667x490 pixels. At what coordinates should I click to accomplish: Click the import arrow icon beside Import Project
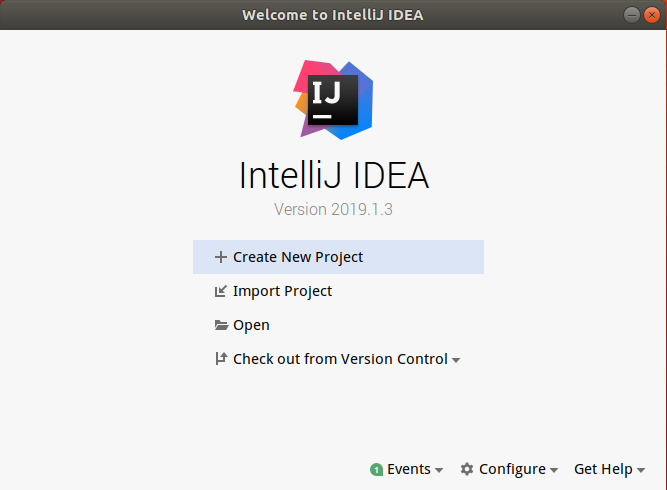pos(220,291)
